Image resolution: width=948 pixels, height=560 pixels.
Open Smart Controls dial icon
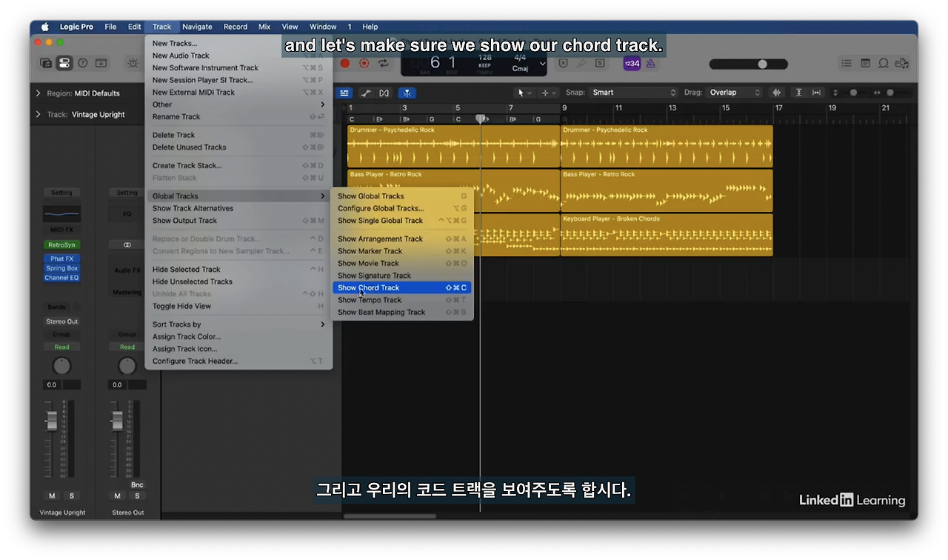click(x=133, y=63)
